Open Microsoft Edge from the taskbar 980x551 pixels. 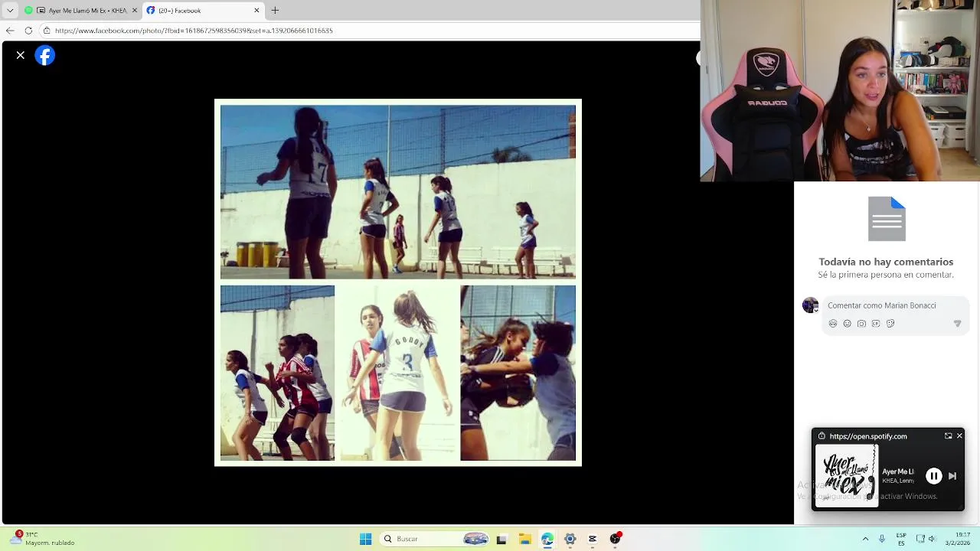coord(547,539)
